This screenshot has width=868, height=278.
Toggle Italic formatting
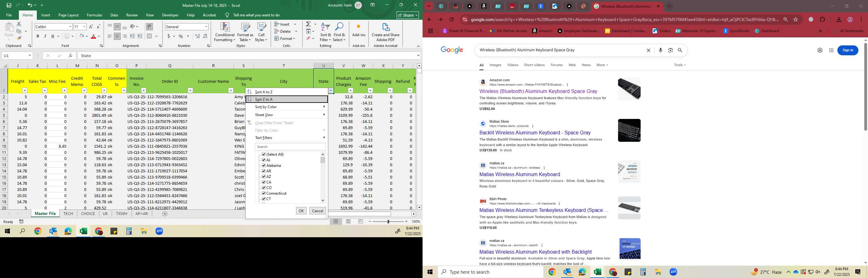pyautogui.click(x=45, y=36)
